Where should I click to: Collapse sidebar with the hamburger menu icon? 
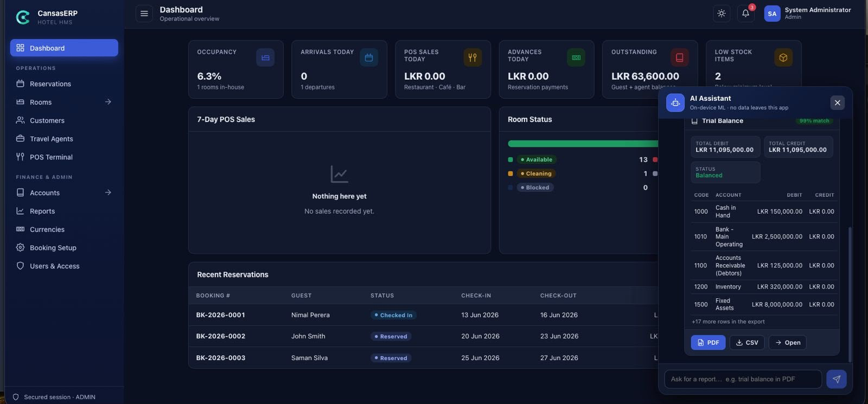144,14
